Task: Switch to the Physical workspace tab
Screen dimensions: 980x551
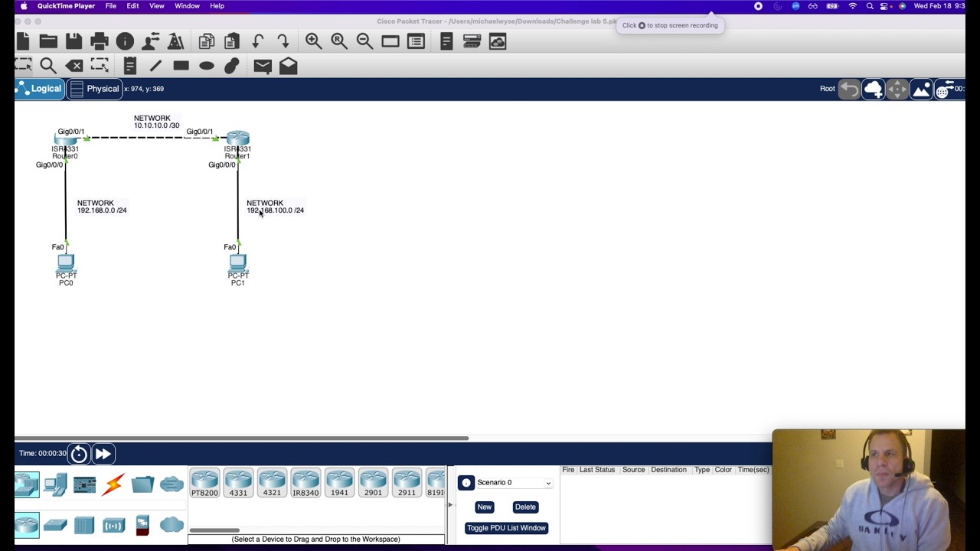Action: (x=94, y=89)
